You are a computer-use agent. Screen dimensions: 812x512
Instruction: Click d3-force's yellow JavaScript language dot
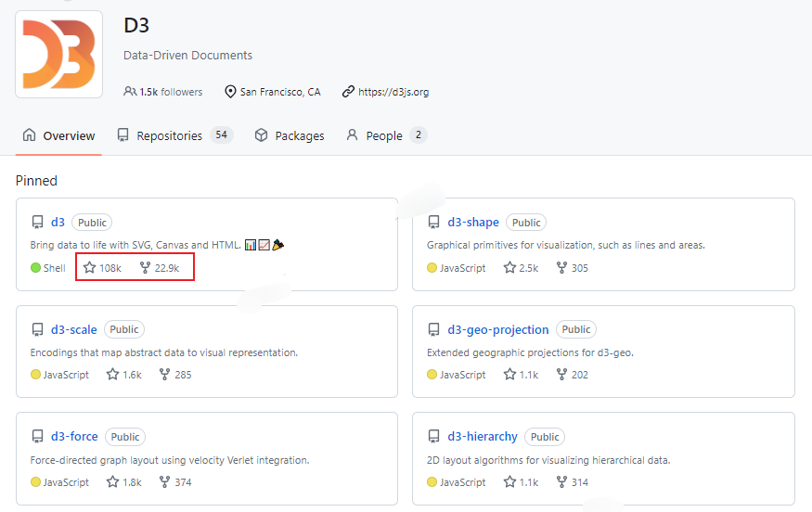pyautogui.click(x=36, y=482)
